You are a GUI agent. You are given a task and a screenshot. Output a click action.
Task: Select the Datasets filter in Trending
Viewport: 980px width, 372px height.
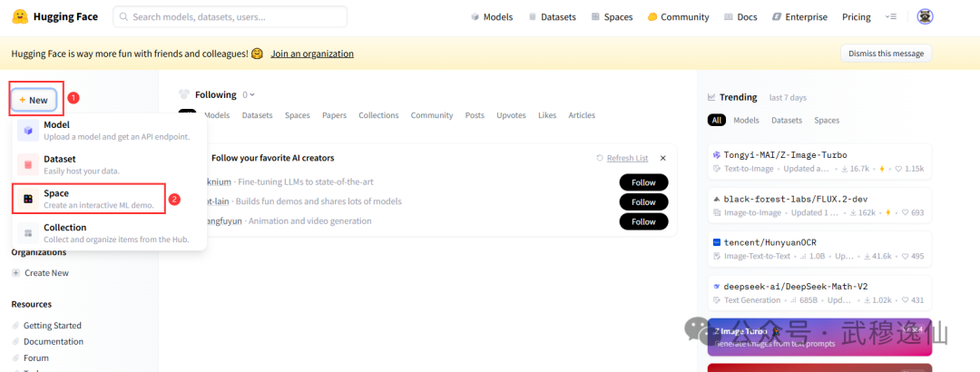787,120
